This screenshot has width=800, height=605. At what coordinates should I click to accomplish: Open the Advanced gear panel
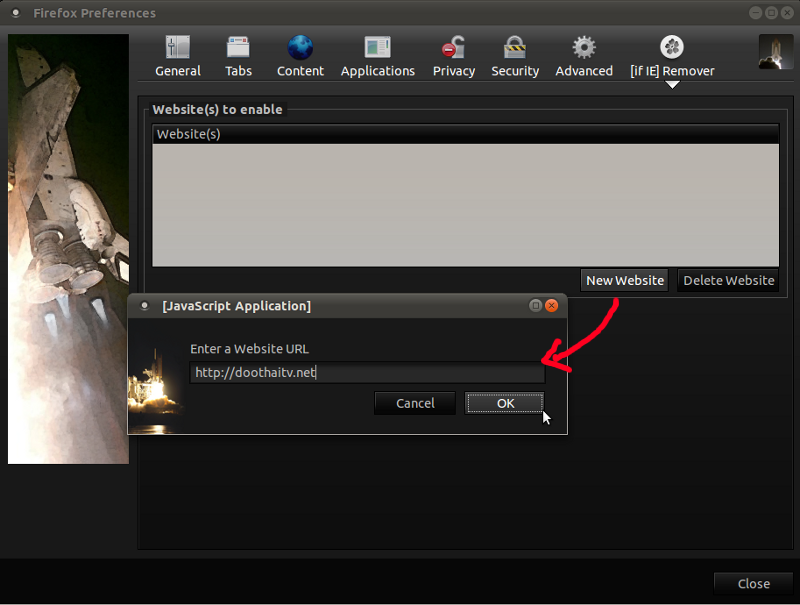pos(584,56)
